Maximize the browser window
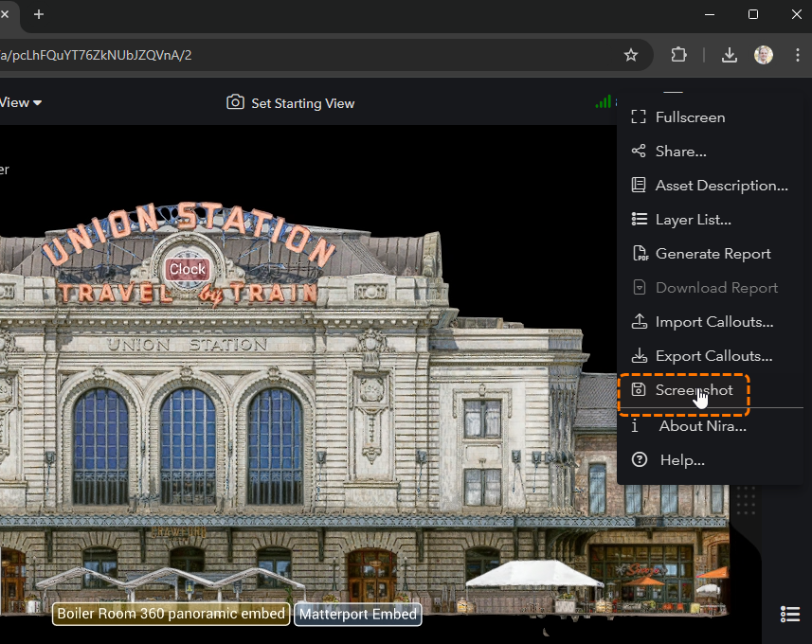This screenshot has width=812, height=644. click(753, 14)
